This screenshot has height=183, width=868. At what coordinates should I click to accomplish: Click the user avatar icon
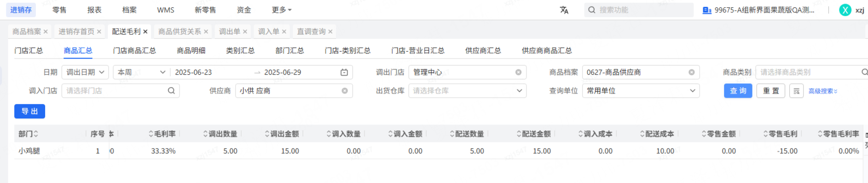pyautogui.click(x=845, y=10)
